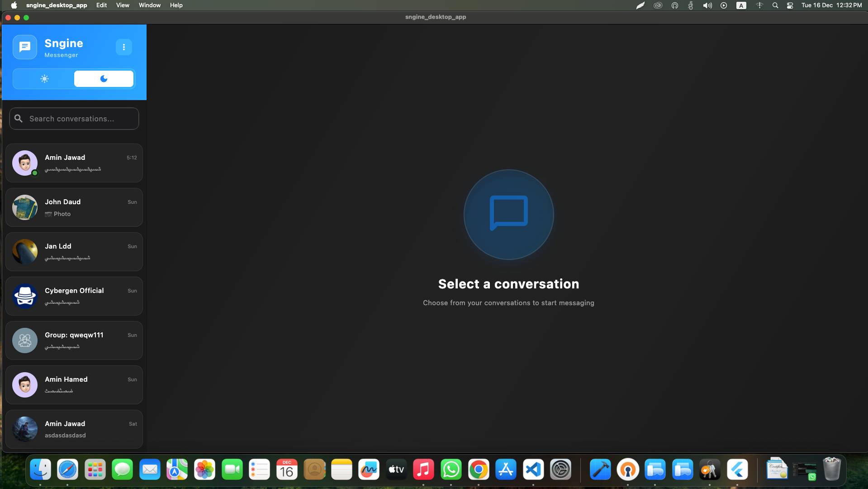Click the Sngine messenger logo icon
This screenshot has width=868, height=489.
pyautogui.click(x=24, y=47)
